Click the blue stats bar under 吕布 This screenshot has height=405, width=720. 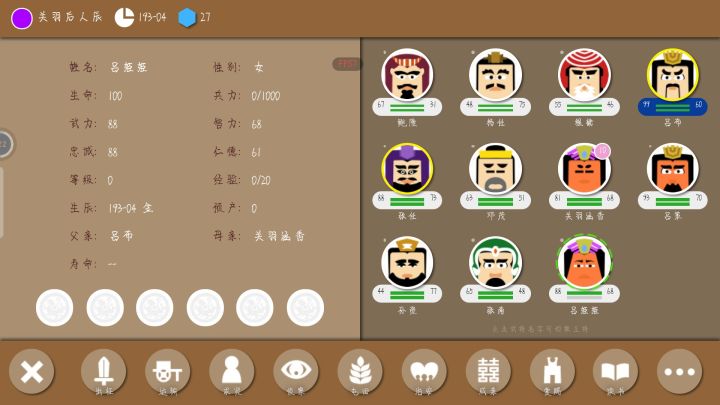[x=673, y=107]
